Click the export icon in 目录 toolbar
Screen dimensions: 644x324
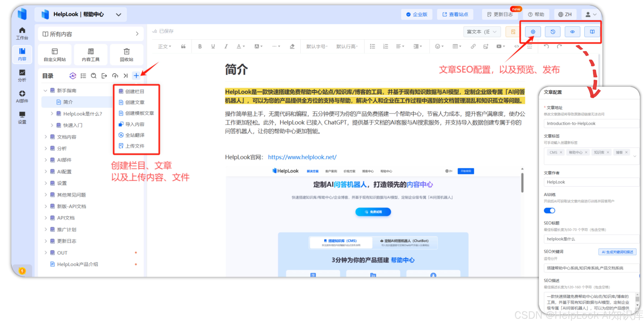tap(104, 76)
